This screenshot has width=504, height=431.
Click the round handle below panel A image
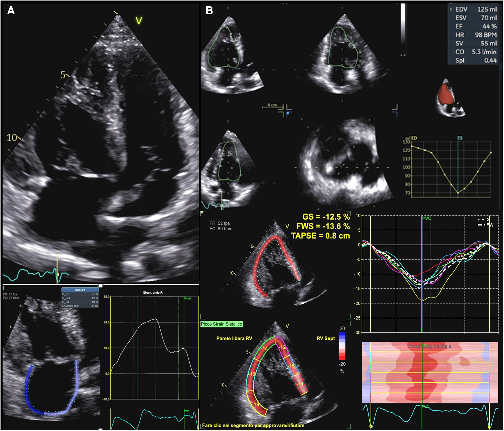click(101, 285)
